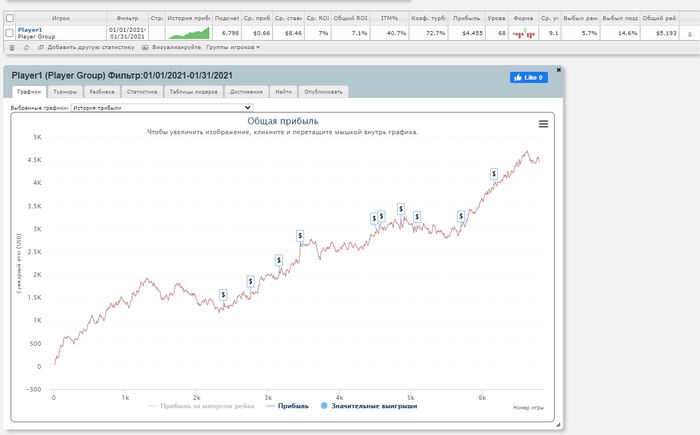Click the 'Player Group' label under Player1
The width and height of the screenshot is (700, 435).
coord(36,37)
